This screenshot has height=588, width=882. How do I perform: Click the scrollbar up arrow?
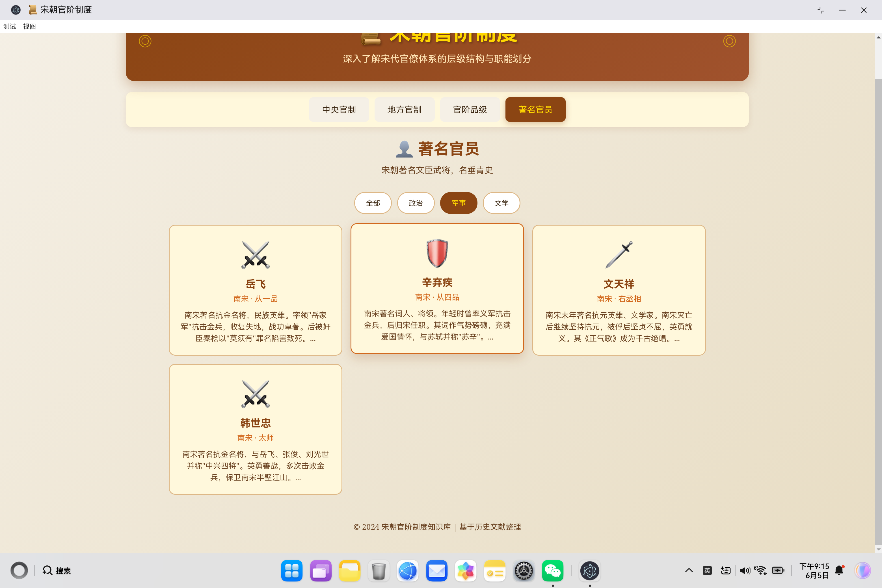[878, 38]
